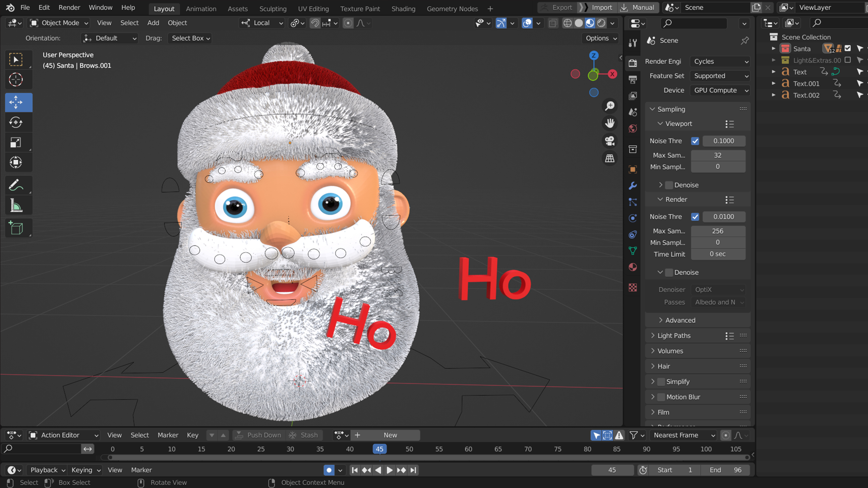
Task: Select the Transform tool
Action: tap(16, 162)
